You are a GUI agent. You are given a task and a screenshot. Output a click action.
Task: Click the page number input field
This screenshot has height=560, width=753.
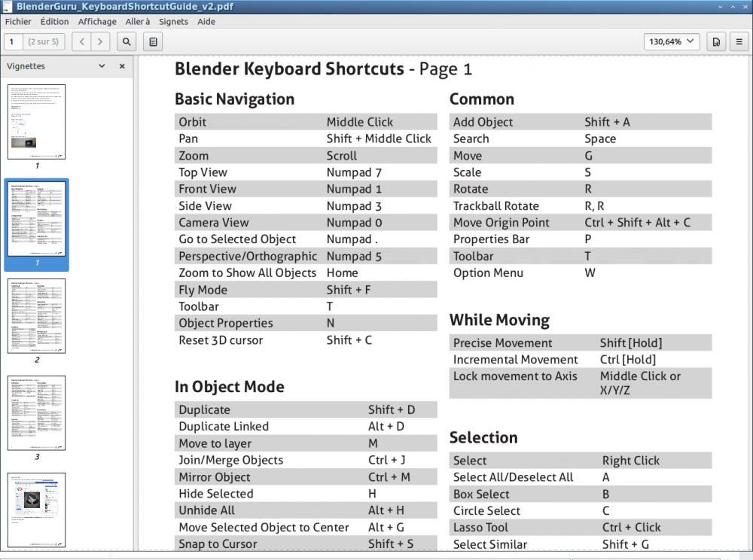coord(14,41)
